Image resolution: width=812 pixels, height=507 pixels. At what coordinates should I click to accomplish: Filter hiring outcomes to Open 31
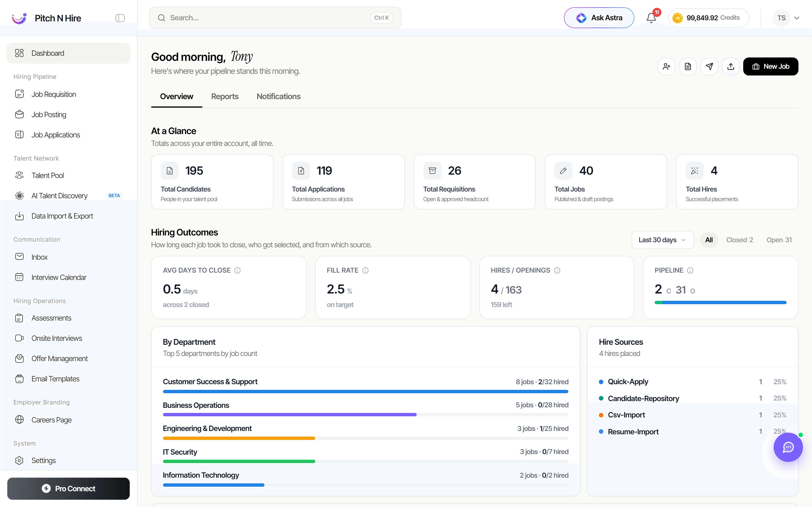coord(779,240)
